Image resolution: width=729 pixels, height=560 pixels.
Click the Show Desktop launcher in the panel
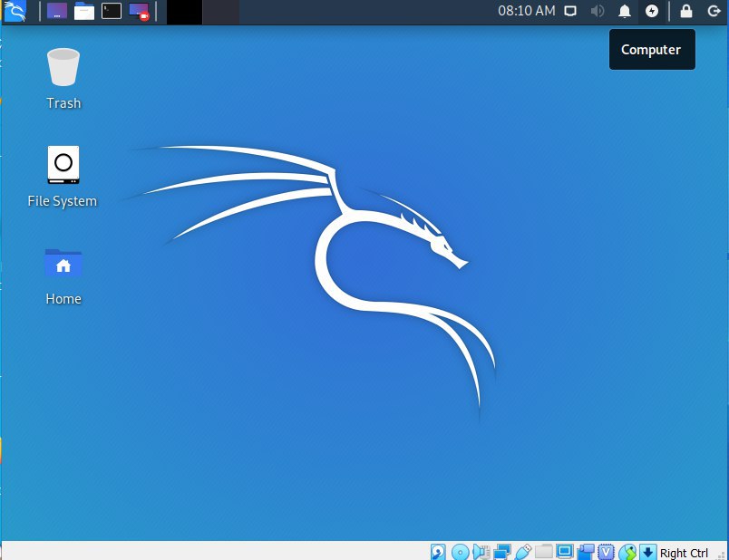click(x=57, y=11)
